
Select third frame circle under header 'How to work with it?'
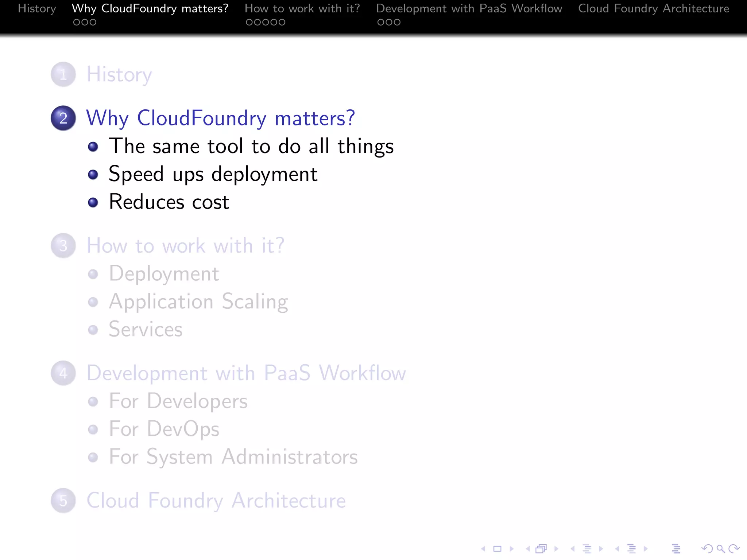(266, 22)
